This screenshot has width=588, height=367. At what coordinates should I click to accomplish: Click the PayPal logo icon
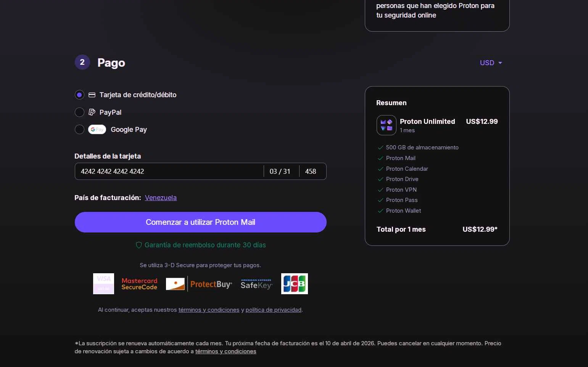[92, 112]
